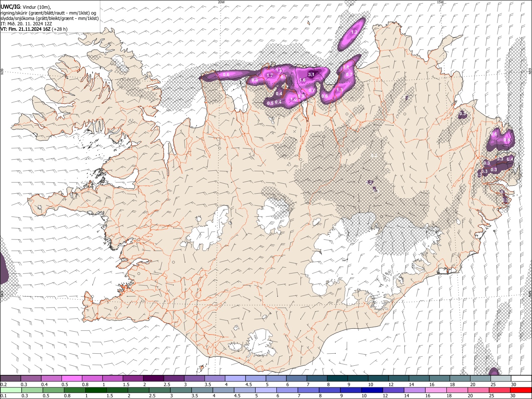This screenshot has width=532, height=399.
Task: Click the '15W' longitude label
Action: 440,2
